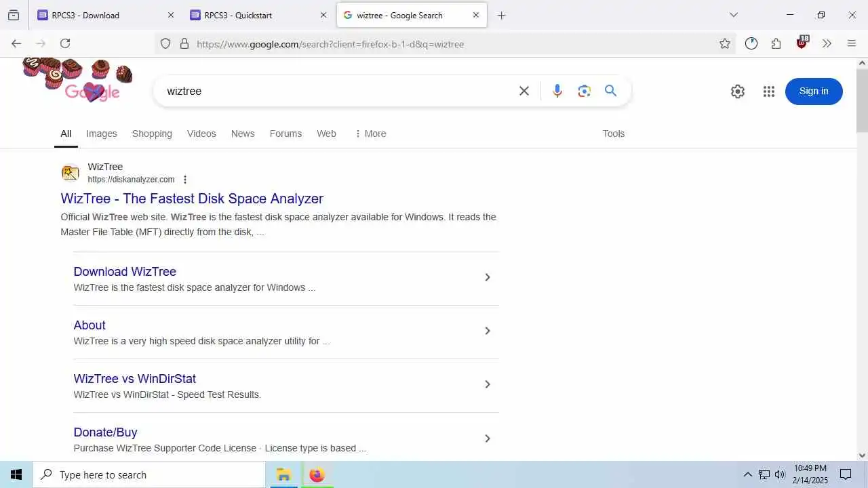The height and width of the screenshot is (488, 868).
Task: Clear the wiztree search query
Action: tap(524, 91)
